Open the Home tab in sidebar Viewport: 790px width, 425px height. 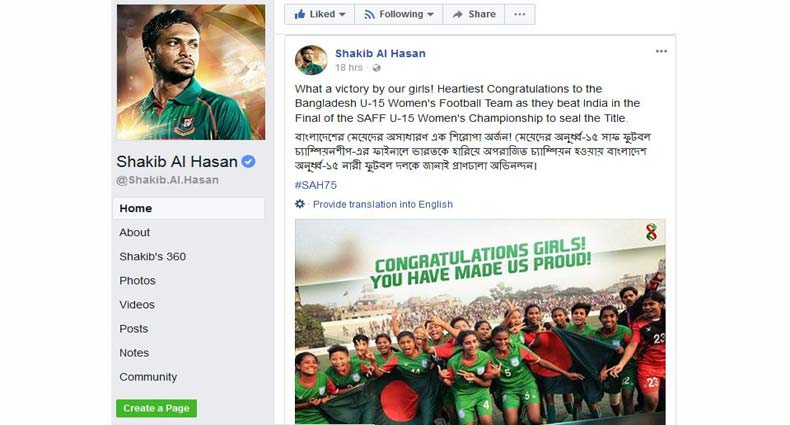[136, 208]
